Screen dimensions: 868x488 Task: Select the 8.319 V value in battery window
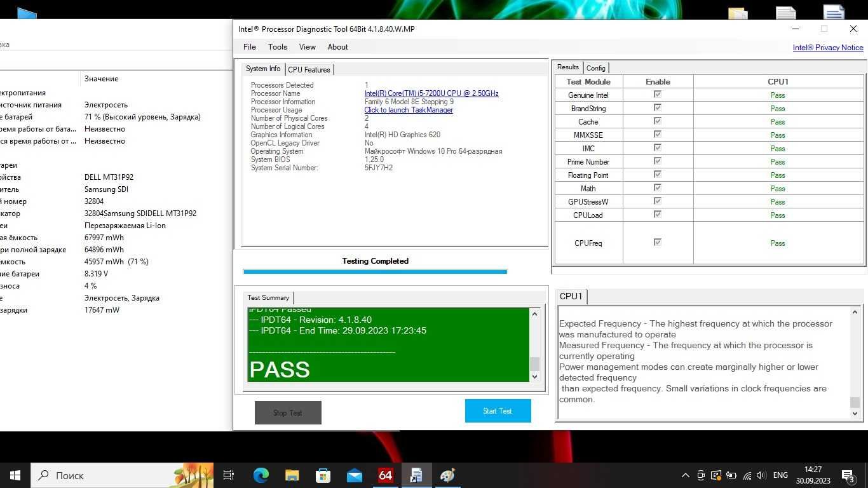96,274
